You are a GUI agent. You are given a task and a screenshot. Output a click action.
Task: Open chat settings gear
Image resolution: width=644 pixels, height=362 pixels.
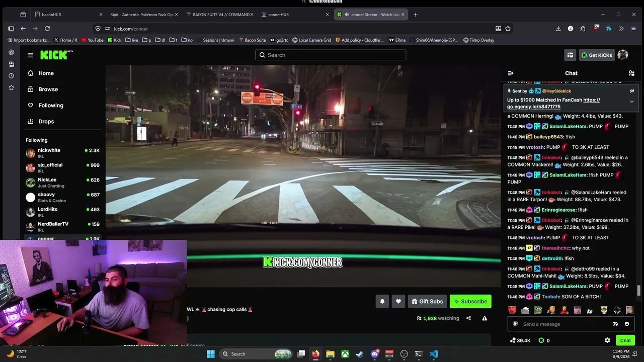[607, 340]
